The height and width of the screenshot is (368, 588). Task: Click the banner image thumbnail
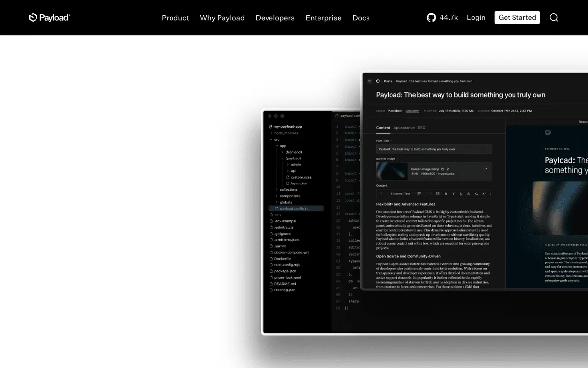tap(392, 171)
